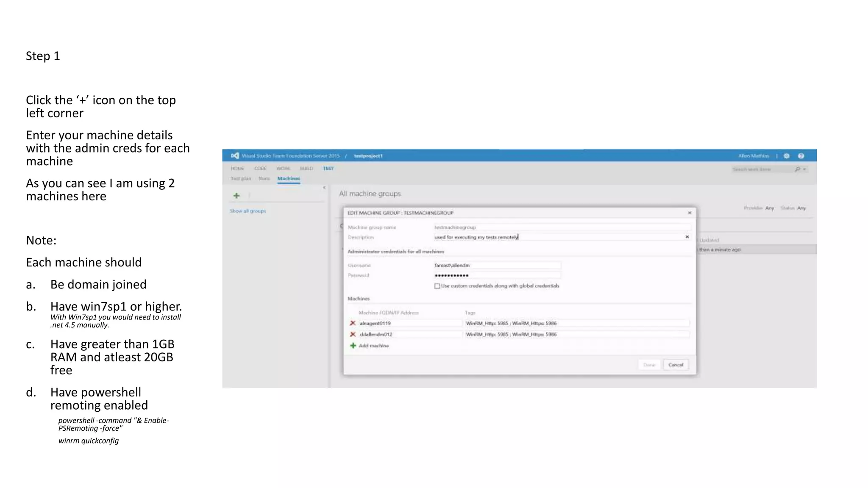The image size is (868, 488).
Task: Open the settings gear in the header
Action: coord(787,156)
